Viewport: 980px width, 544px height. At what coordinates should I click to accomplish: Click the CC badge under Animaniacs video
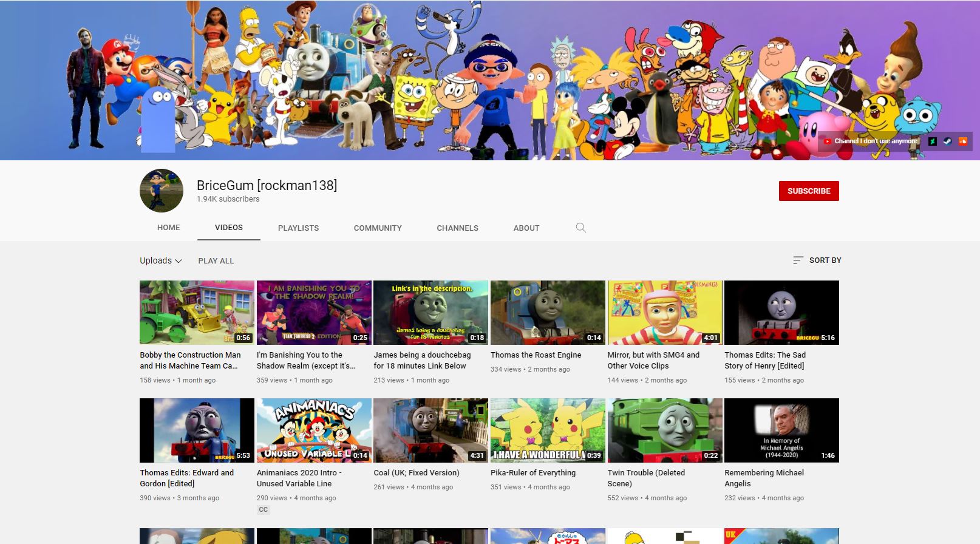(263, 510)
